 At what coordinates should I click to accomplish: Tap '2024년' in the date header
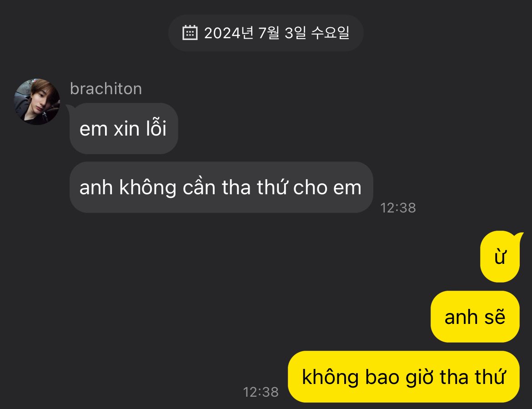tap(229, 33)
